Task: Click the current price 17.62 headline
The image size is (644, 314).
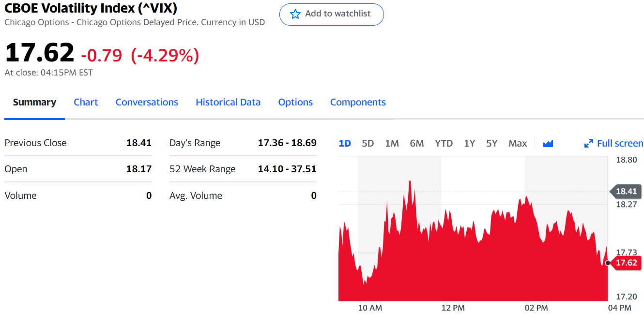Action: pyautogui.click(x=40, y=53)
